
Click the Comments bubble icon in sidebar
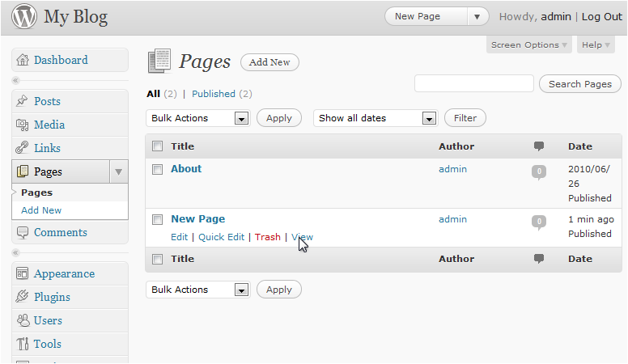pyautogui.click(x=23, y=233)
